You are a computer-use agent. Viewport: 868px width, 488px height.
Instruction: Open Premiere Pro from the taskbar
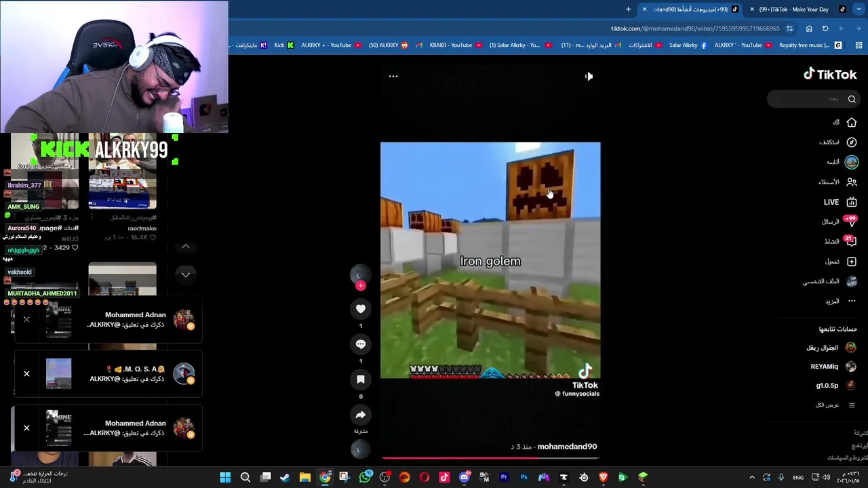(504, 478)
